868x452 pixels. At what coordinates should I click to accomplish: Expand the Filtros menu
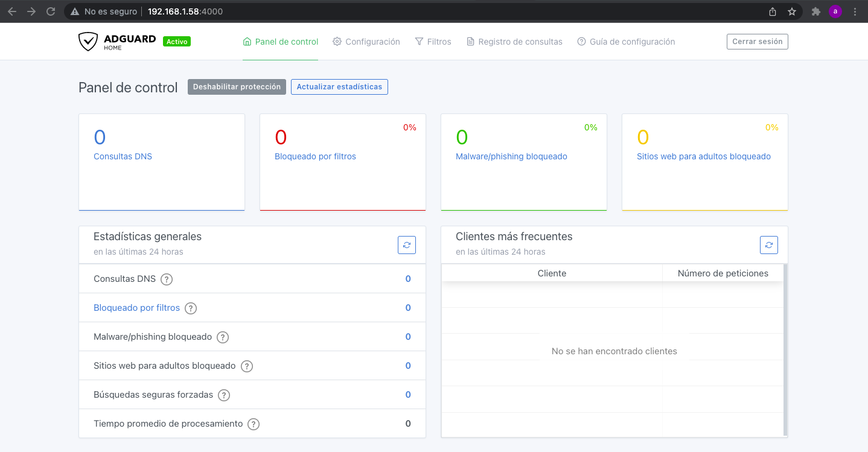[x=433, y=42]
